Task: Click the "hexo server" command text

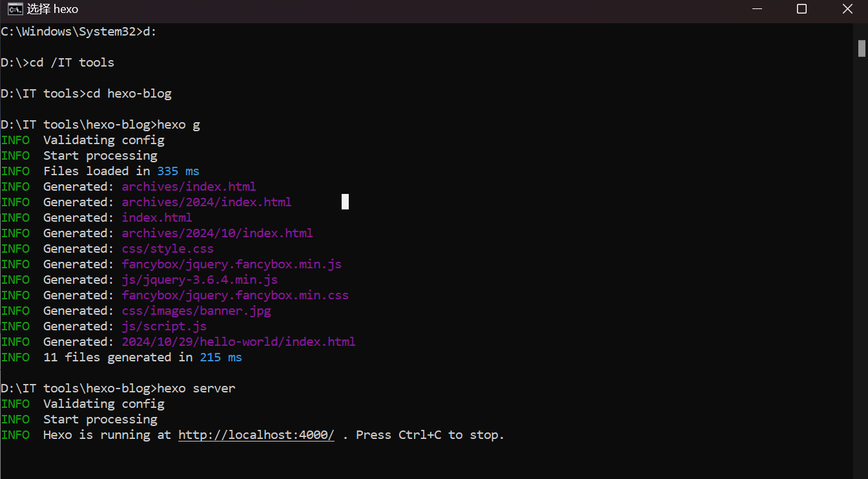Action: click(196, 389)
